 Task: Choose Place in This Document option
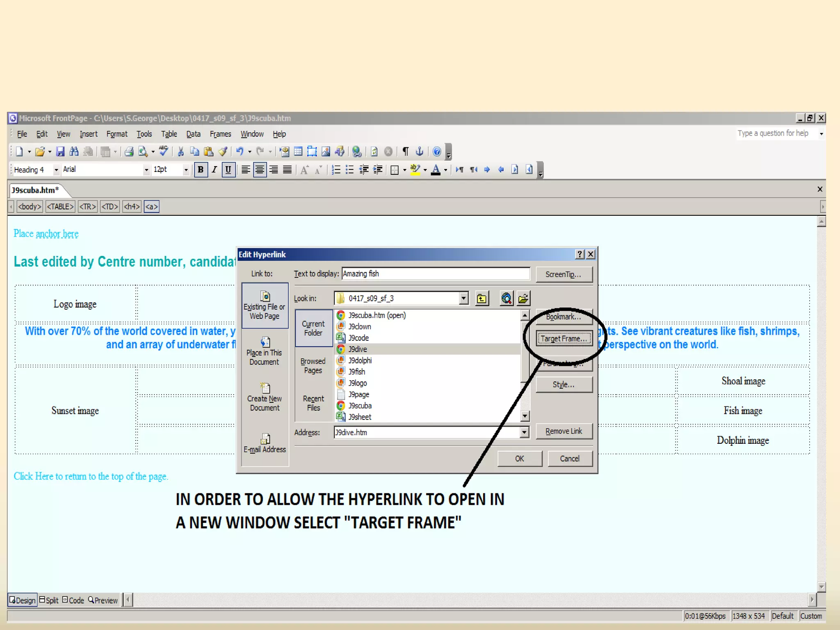point(265,352)
